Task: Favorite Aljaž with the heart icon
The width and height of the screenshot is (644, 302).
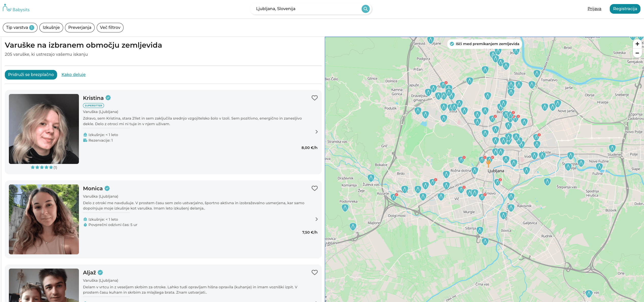Action: pos(314,272)
